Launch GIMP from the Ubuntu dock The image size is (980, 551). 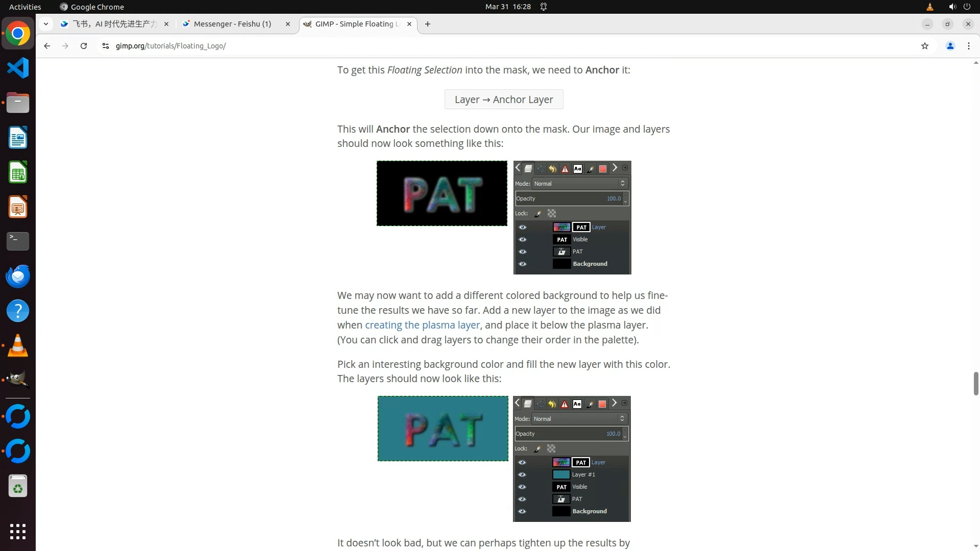pyautogui.click(x=18, y=380)
